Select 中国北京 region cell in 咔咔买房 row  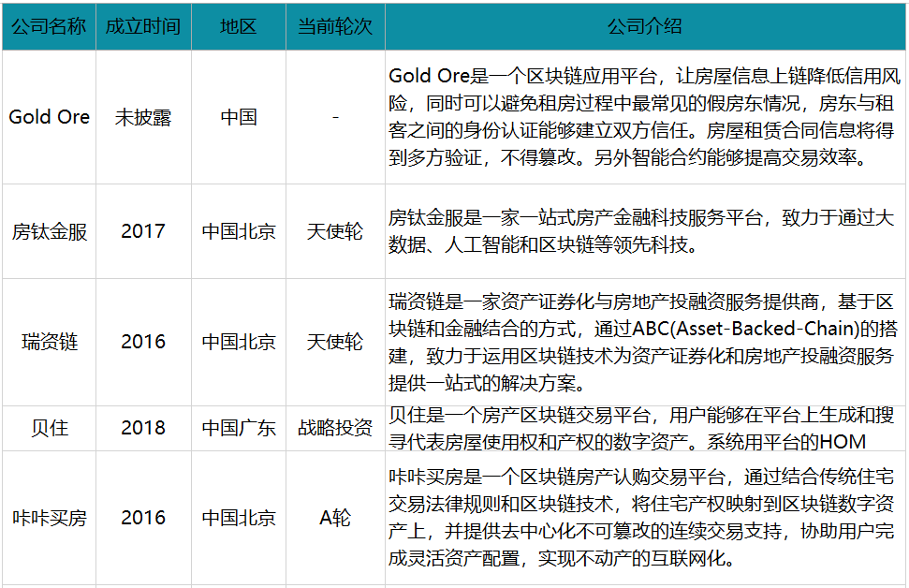pos(239,518)
